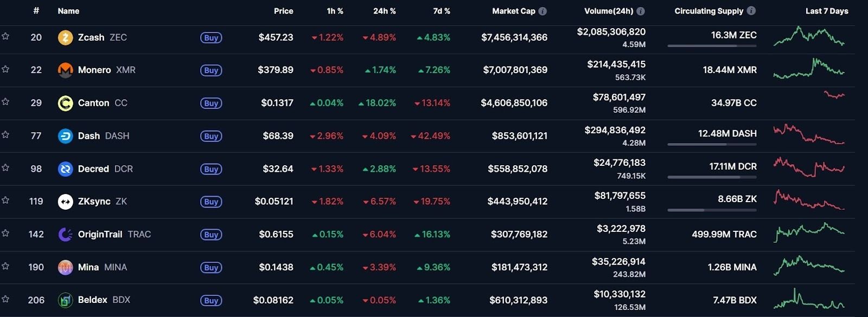Click the OriginTrail TRAC logo

[66, 234]
